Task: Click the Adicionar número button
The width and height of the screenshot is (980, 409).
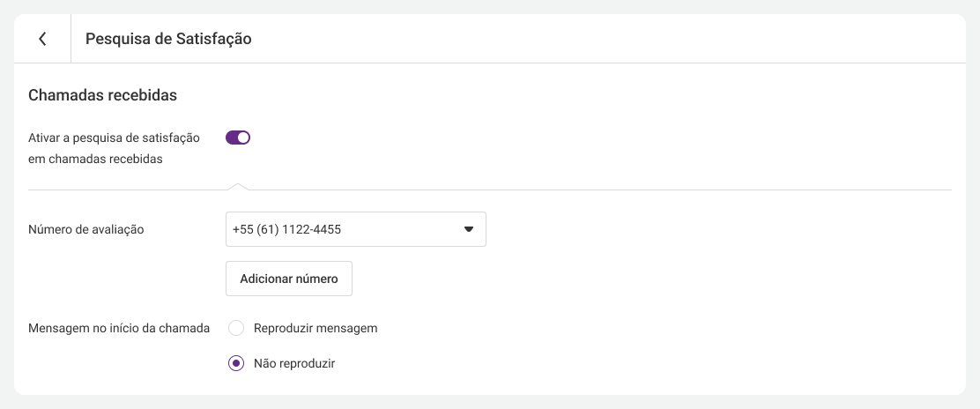Action: tap(289, 279)
